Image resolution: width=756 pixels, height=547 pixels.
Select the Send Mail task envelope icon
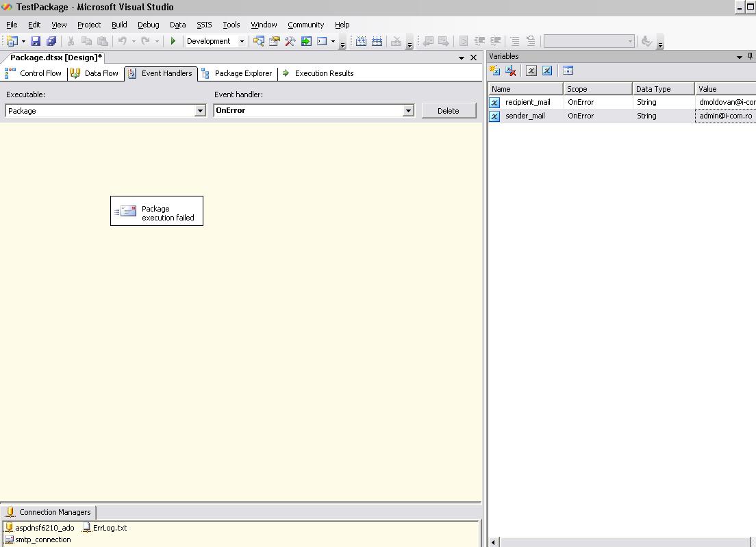[x=127, y=212]
